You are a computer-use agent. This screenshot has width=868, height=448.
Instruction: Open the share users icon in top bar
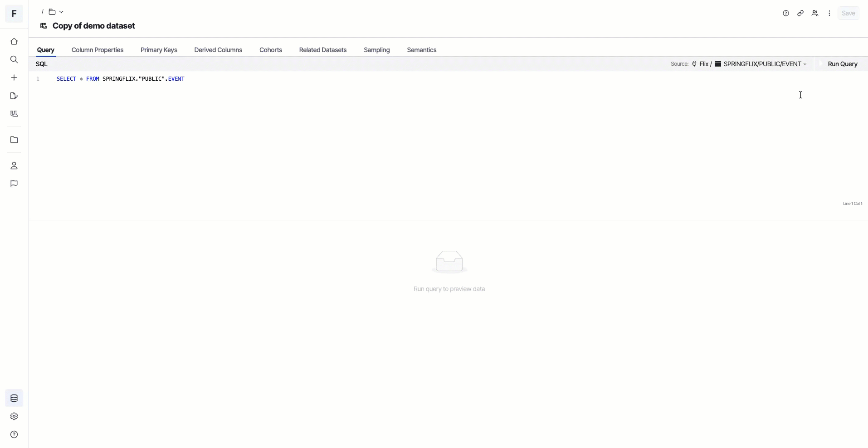pyautogui.click(x=815, y=13)
